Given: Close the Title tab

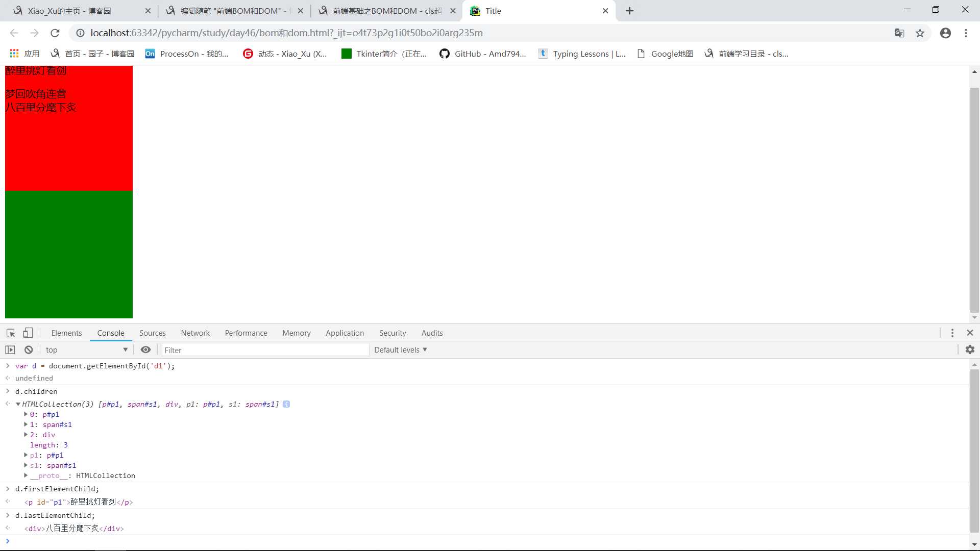Looking at the screenshot, I should 605,11.
